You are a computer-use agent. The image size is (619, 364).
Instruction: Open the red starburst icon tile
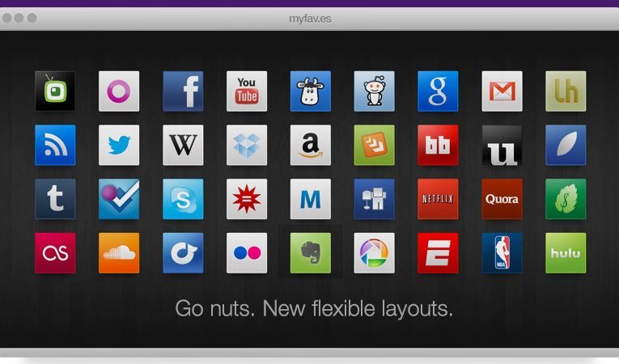tap(247, 199)
